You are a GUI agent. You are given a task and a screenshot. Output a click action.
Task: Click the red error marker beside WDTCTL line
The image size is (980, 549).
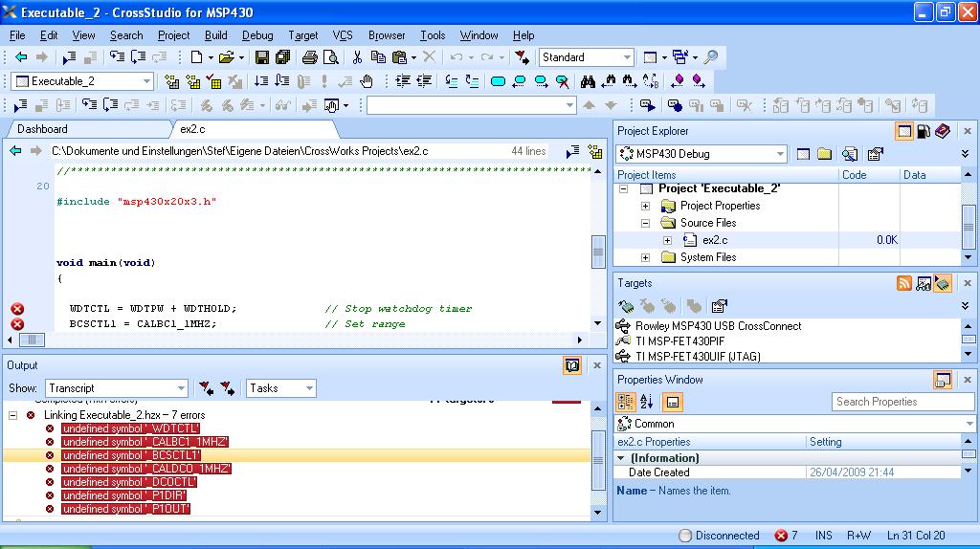tap(17, 309)
